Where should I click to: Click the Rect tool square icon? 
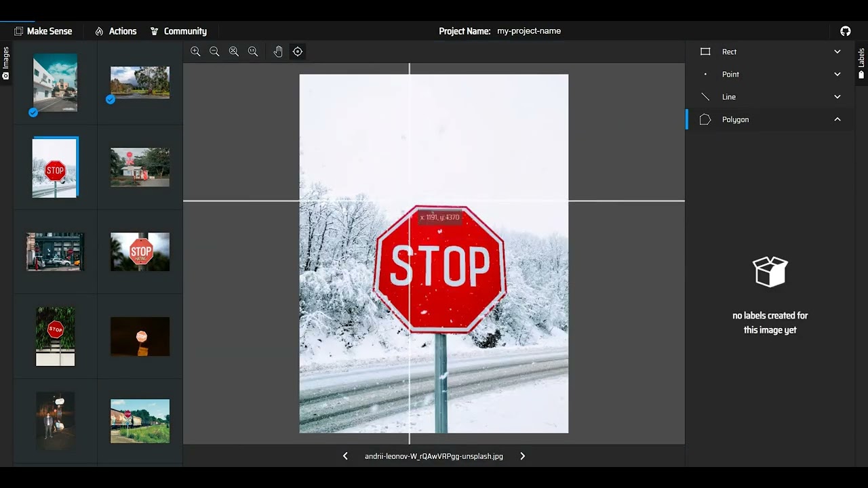click(x=705, y=52)
